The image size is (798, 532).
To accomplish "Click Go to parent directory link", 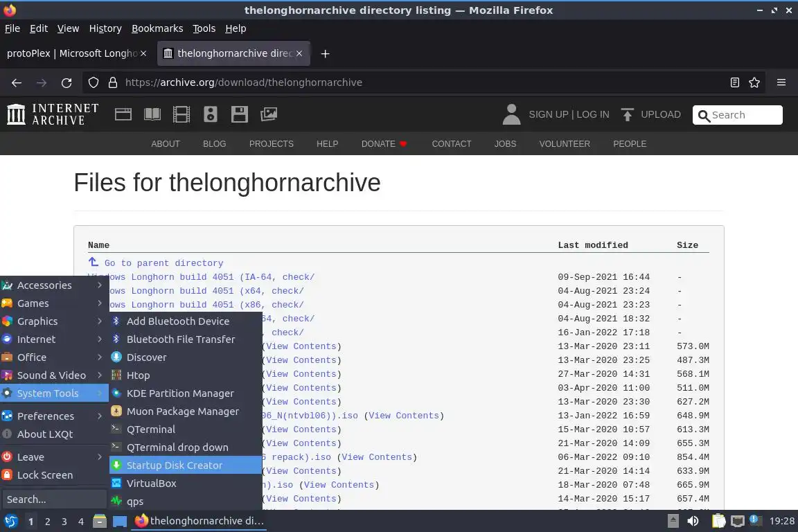I will pos(164,263).
